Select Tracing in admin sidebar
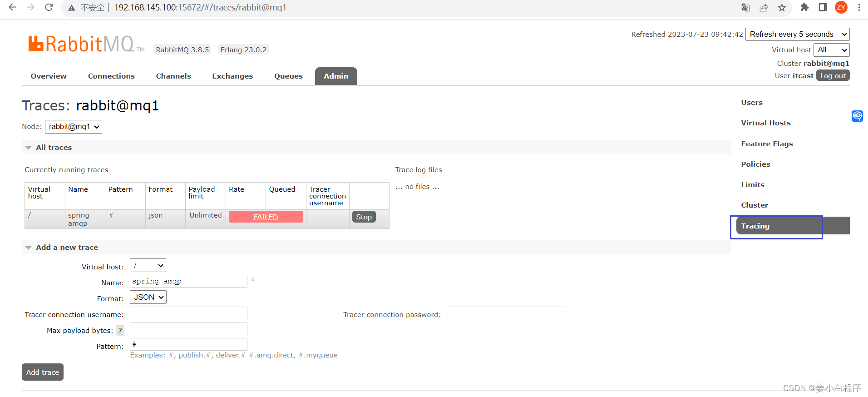 tap(793, 226)
